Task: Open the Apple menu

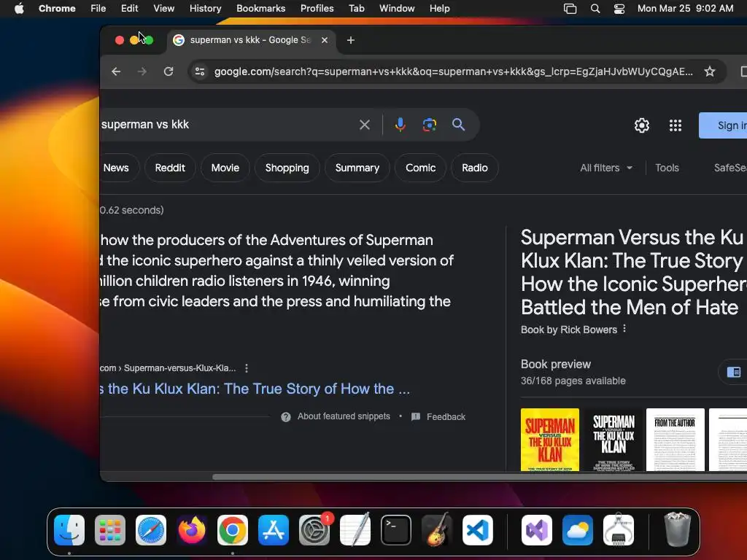Action: [19, 9]
